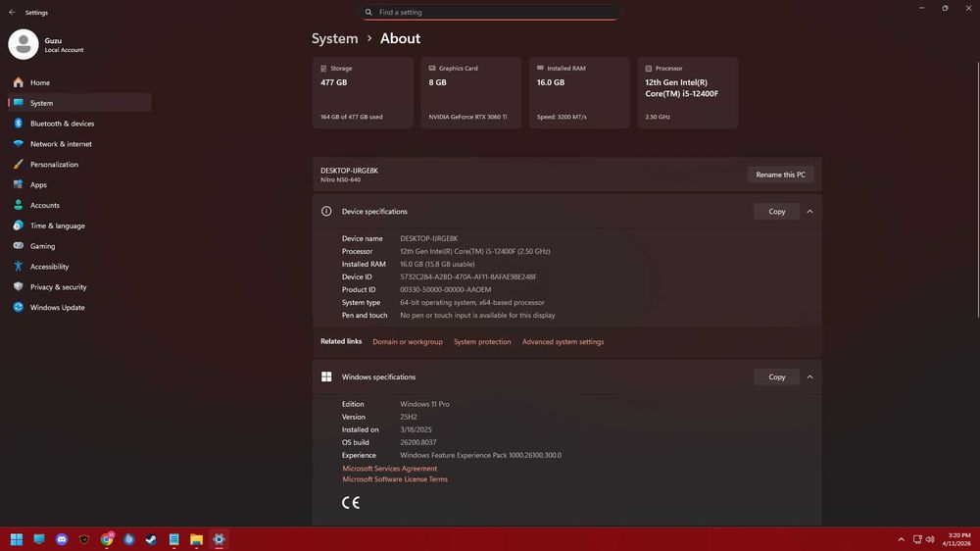The width and height of the screenshot is (980, 551).
Task: Open the System protection link
Action: (482, 342)
